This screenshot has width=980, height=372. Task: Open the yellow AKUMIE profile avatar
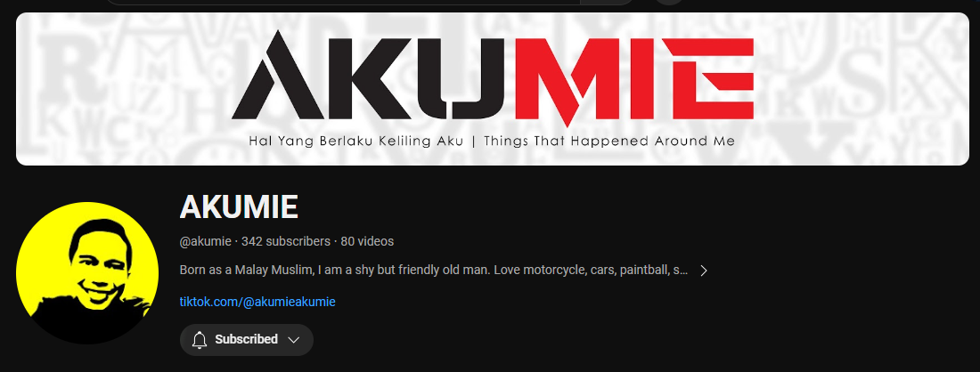click(x=87, y=272)
